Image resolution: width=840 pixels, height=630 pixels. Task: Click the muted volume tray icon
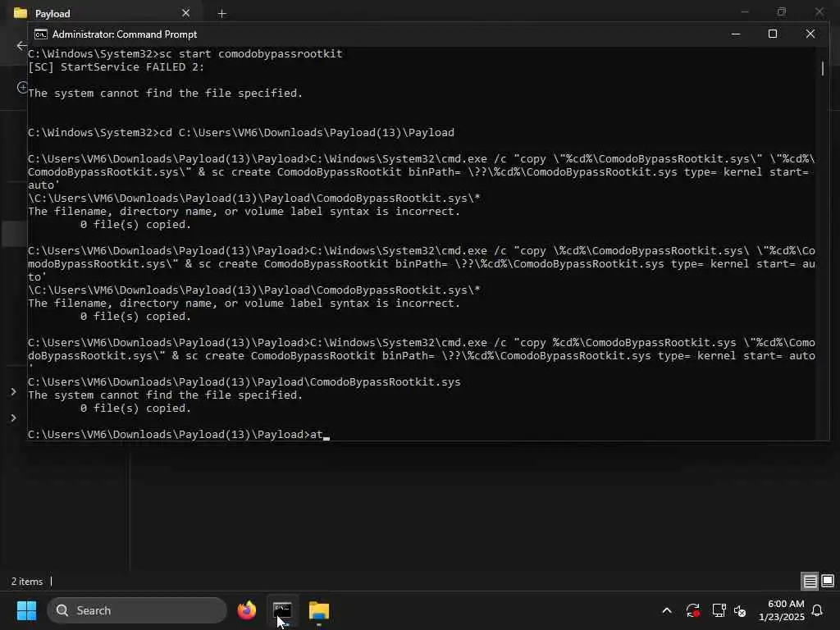pos(740,610)
